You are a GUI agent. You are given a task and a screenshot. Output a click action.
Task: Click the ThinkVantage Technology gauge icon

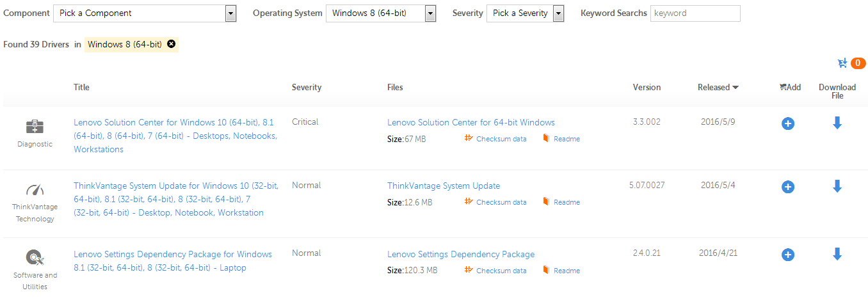[35, 189]
